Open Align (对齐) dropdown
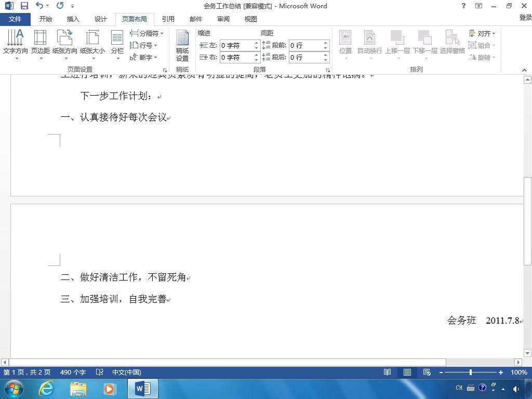Viewport: 532px width, 399px height. 482,33
